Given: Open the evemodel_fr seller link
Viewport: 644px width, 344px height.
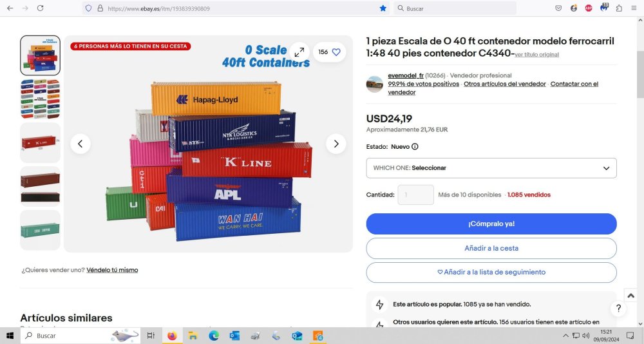Looking at the screenshot, I should (x=405, y=75).
